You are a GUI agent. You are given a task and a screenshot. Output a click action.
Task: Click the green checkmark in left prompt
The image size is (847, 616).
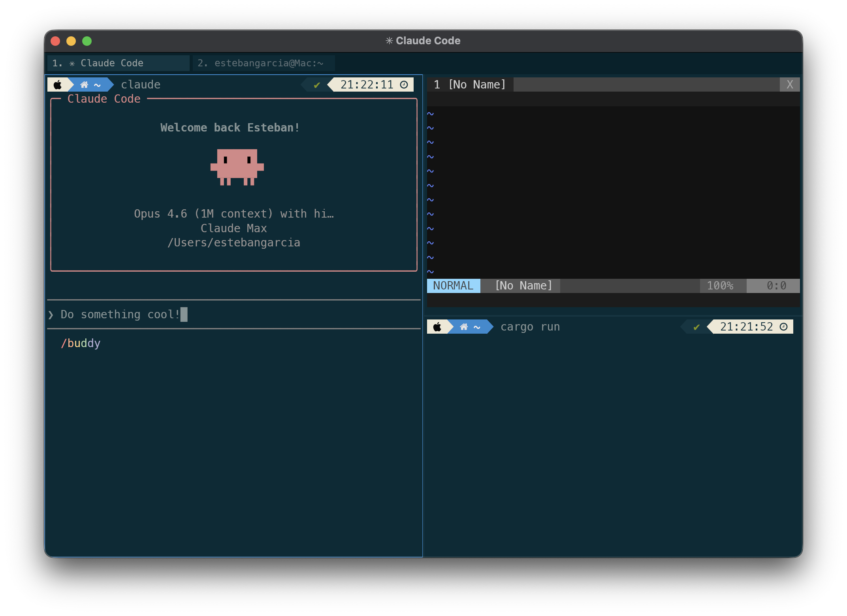(316, 85)
